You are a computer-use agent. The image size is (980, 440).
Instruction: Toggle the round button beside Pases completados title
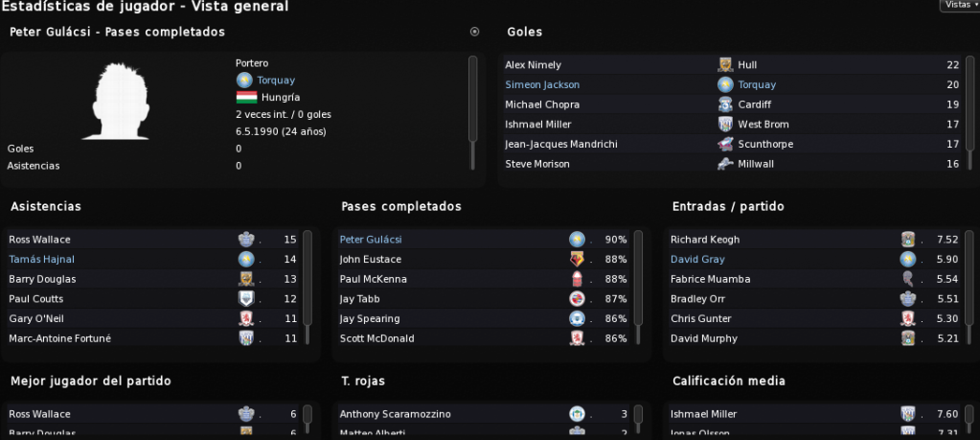474,32
